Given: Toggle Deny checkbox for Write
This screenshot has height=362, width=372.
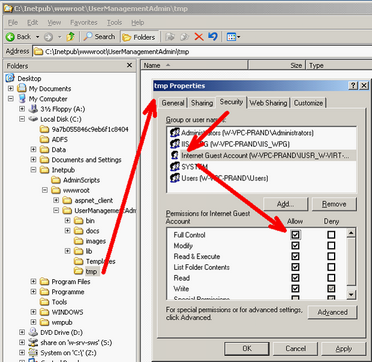Looking at the screenshot, I should tap(331, 288).
